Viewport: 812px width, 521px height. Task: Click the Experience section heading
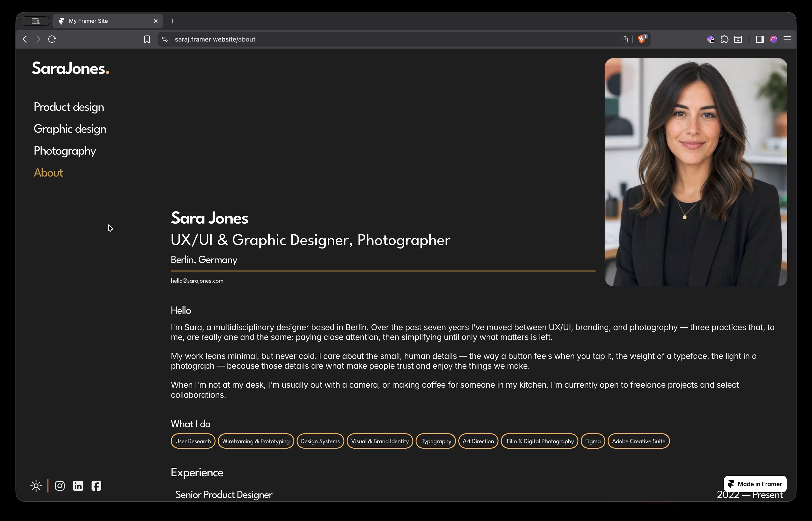197,473
